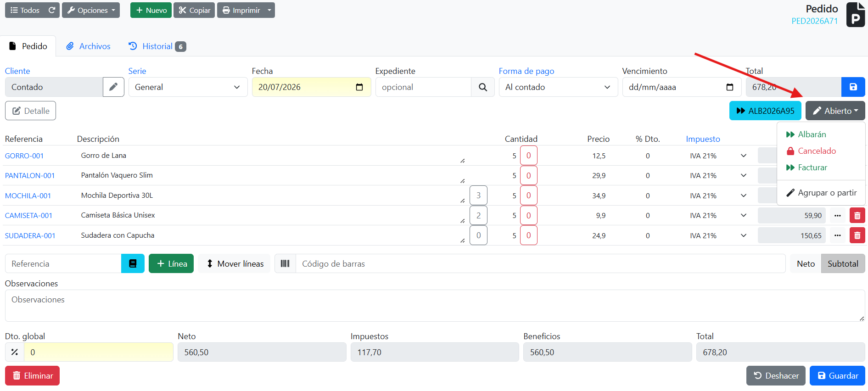Open the Vencimiento calendar picker icon
Viewport: 868px width, 391px height.
730,87
